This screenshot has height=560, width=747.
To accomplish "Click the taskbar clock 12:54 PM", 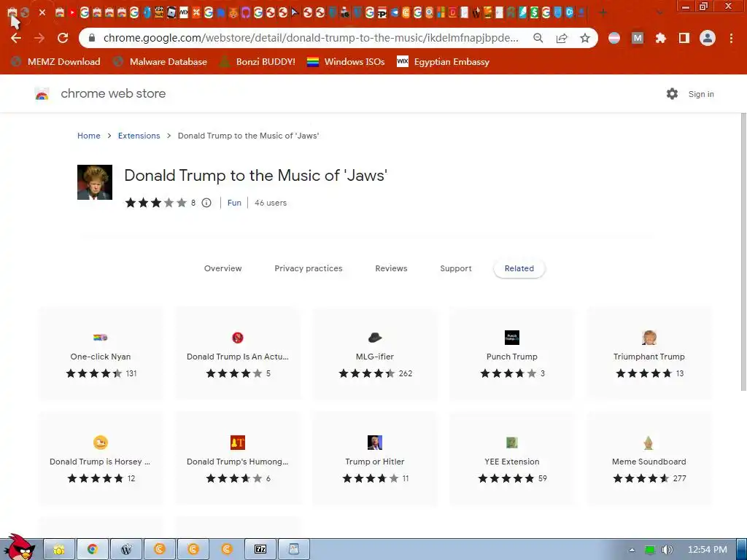I will point(708,550).
